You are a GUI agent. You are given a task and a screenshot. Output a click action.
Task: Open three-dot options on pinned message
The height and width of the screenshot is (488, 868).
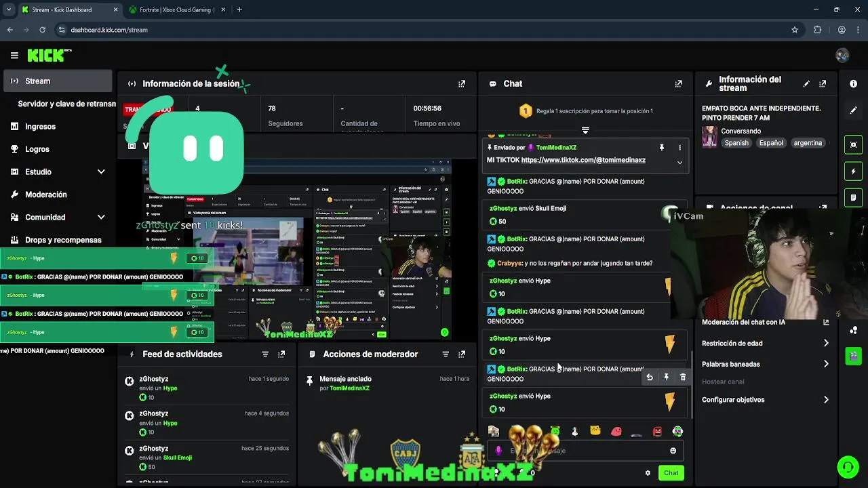(x=679, y=147)
